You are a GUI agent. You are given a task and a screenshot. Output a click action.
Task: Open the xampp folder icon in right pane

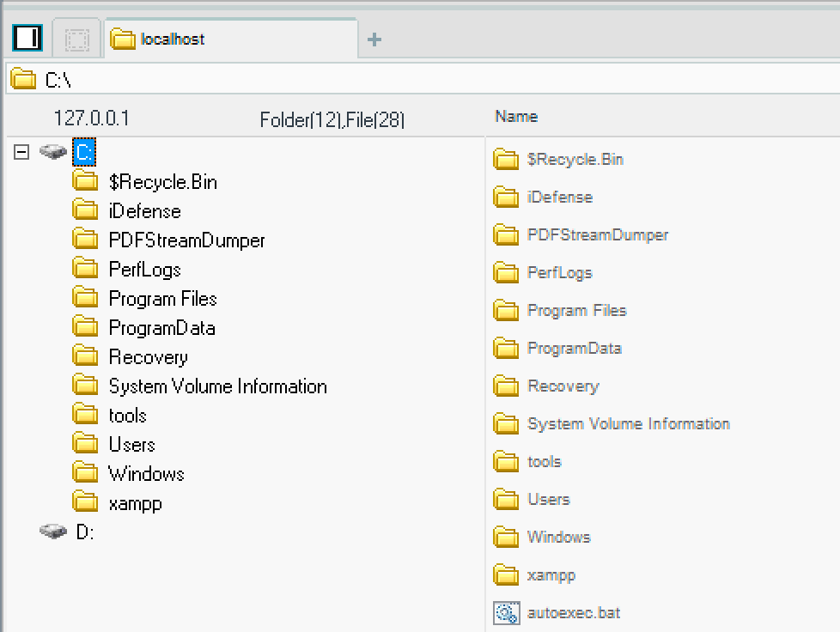504,574
